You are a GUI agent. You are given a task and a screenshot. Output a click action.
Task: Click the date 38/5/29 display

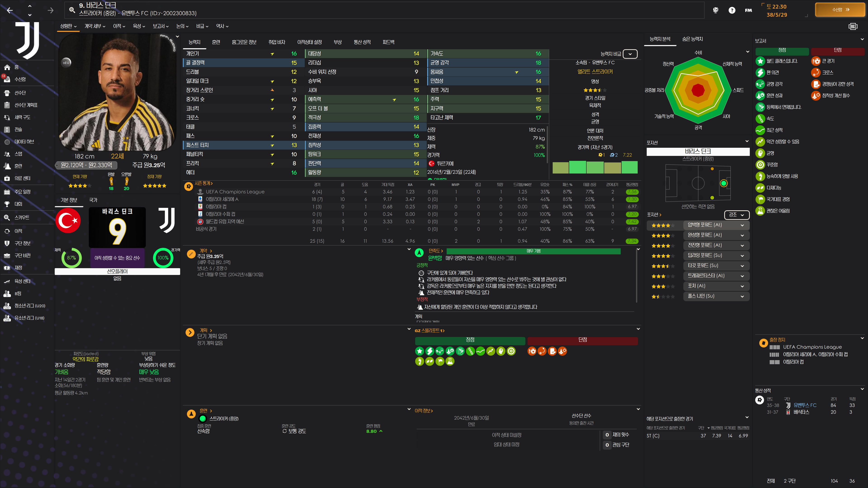pos(777,15)
